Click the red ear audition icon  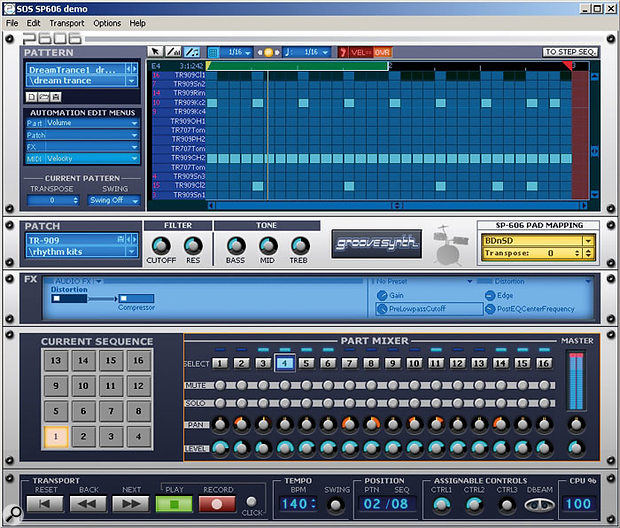click(343, 52)
